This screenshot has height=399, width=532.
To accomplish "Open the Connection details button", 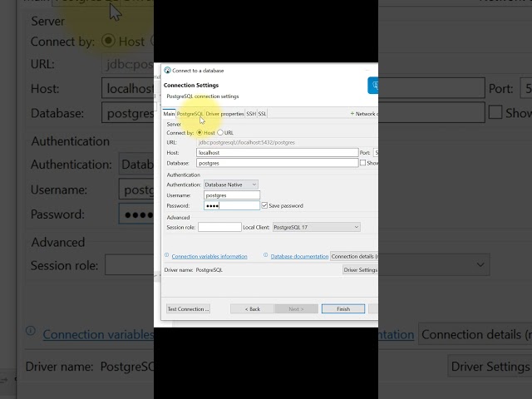I will (354, 256).
